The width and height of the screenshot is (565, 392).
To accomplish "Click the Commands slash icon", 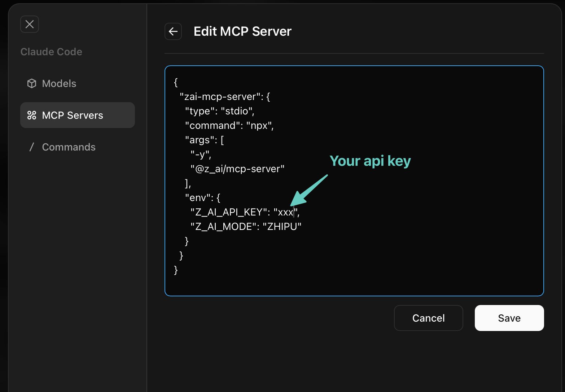I will point(32,147).
